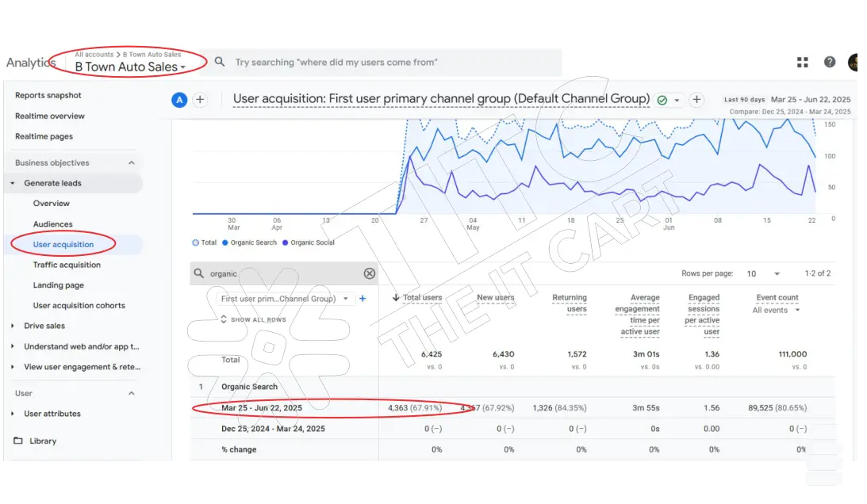Open Realtime pages
The width and height of the screenshot is (867, 504).
44,136
